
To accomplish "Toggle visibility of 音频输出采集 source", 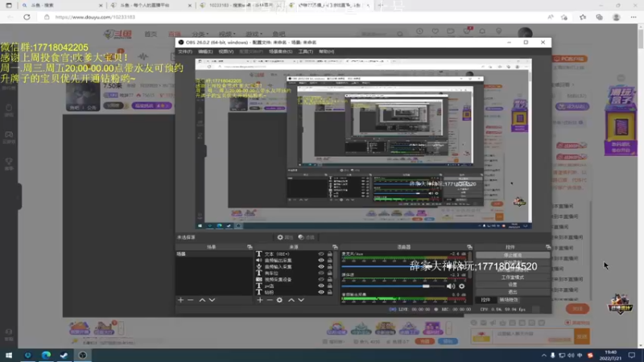I will pos(321,260).
